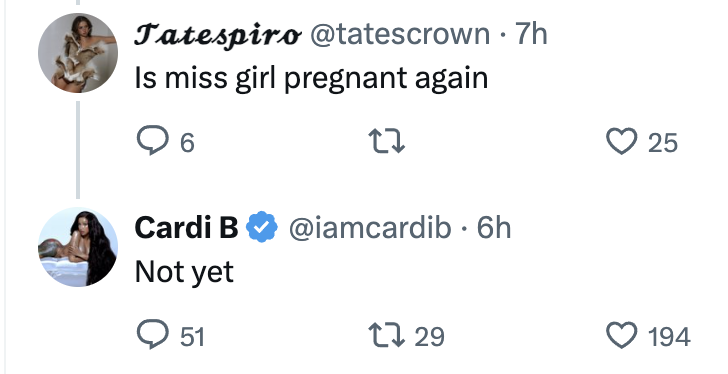728x374 pixels.
Task: Open the 7h timestamp permalink
Action: (532, 34)
